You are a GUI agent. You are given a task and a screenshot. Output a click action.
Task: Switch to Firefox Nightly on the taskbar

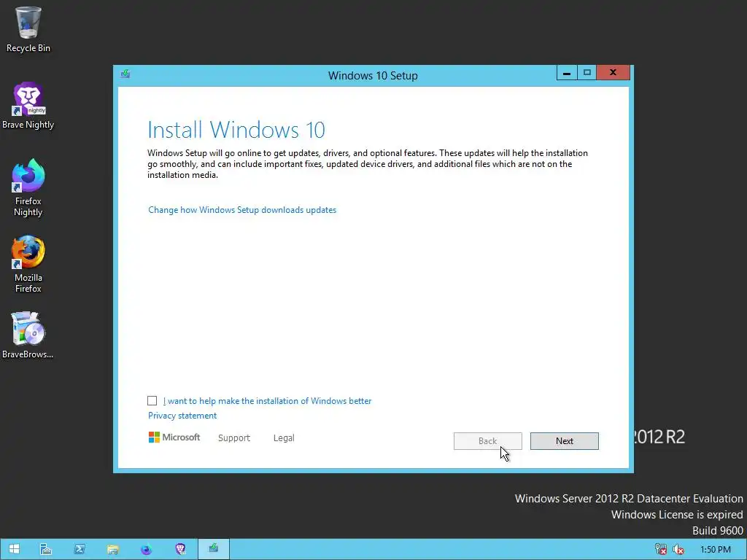tap(146, 549)
